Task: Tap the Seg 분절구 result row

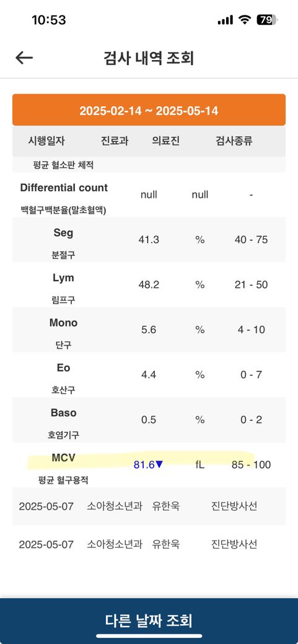Action: pos(149,240)
